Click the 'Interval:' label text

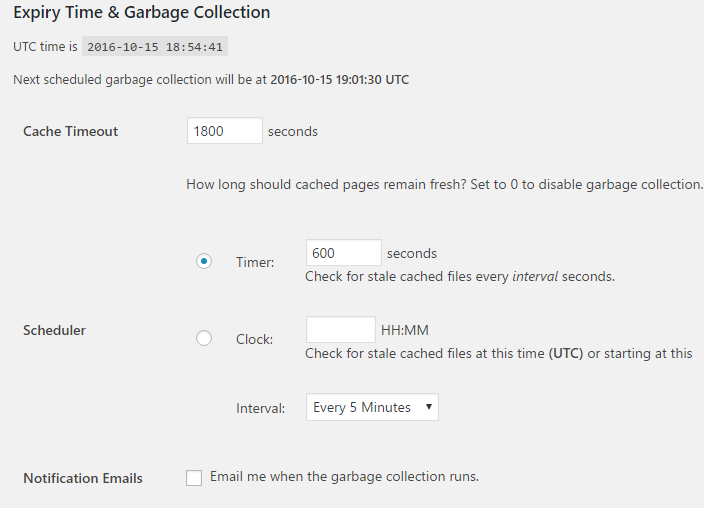[260, 408]
